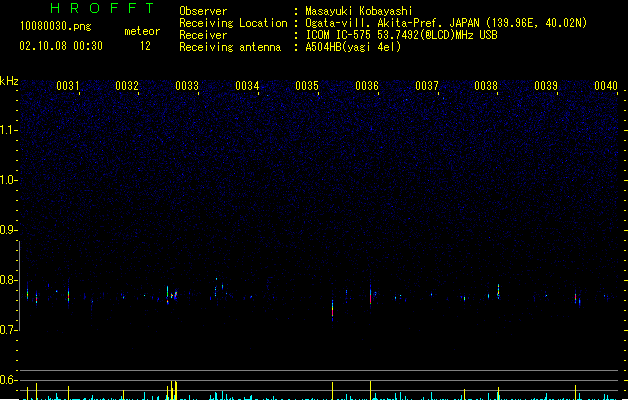Screen dimensions: 629x400
Task: Click the HROFFT title text
Action: 102,8
